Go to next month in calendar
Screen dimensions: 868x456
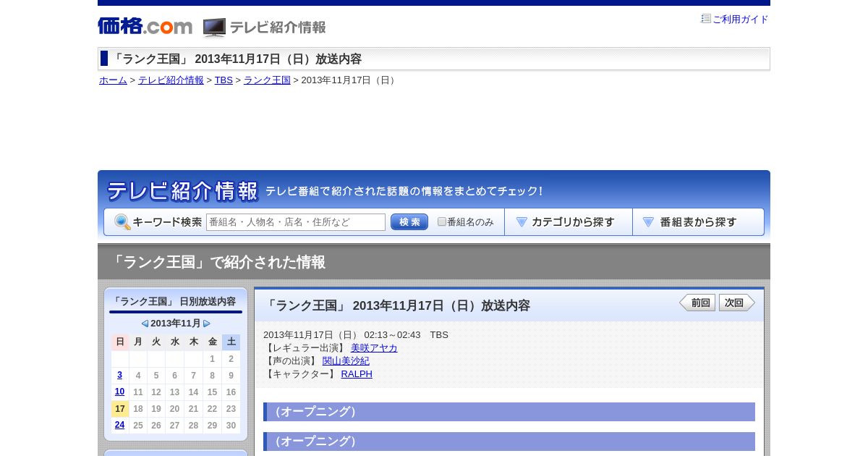pos(207,324)
